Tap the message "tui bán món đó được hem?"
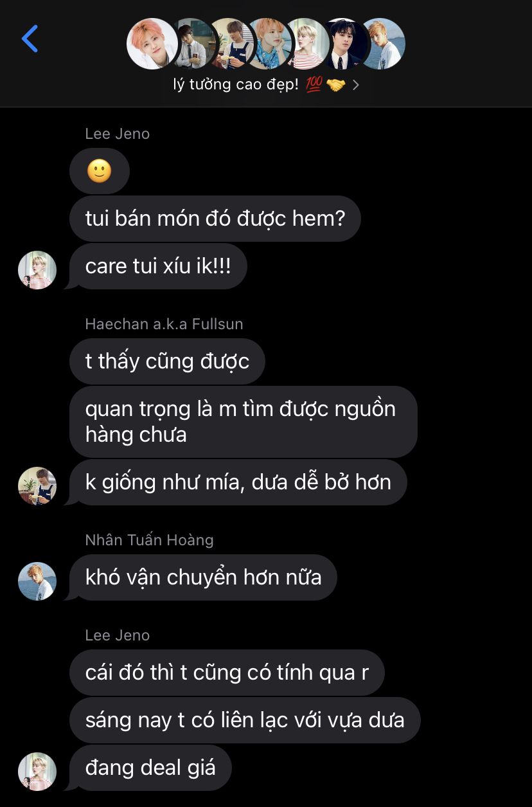This screenshot has height=807, width=532. tap(215, 219)
